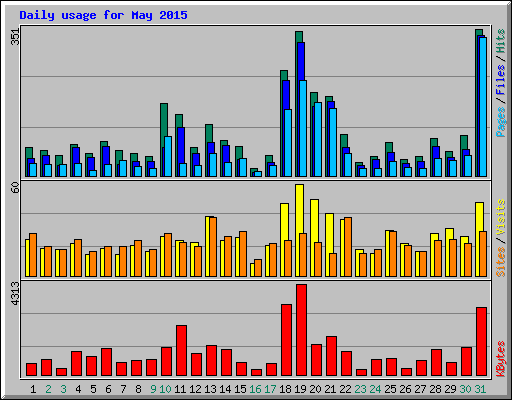Click day 27 on the x-axis
This screenshot has width=512, height=400.
(420, 389)
